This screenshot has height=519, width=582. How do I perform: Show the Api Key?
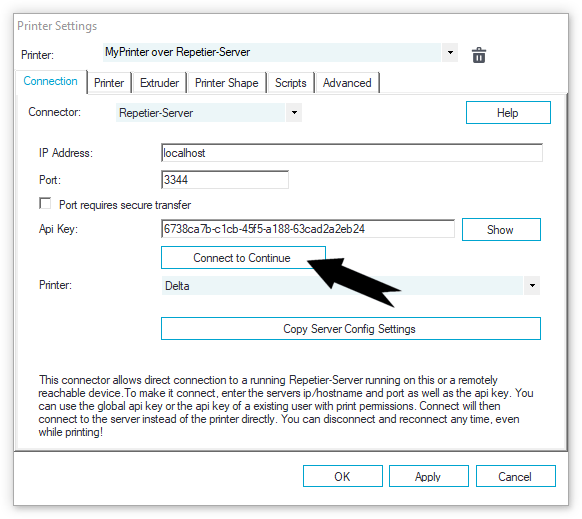[501, 229]
